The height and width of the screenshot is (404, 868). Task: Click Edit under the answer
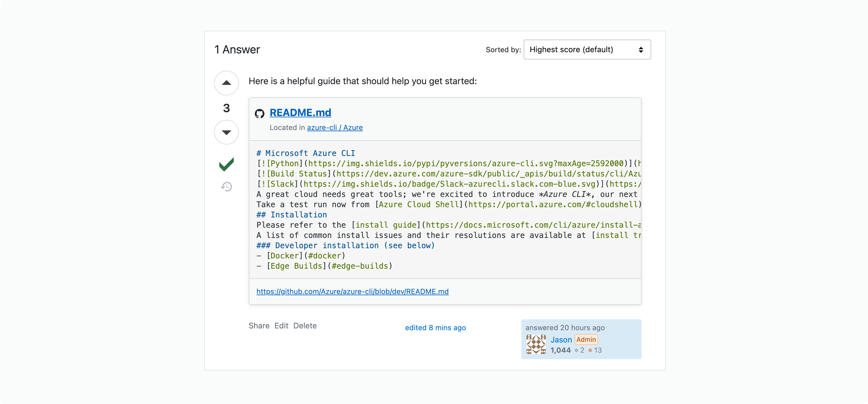click(281, 326)
